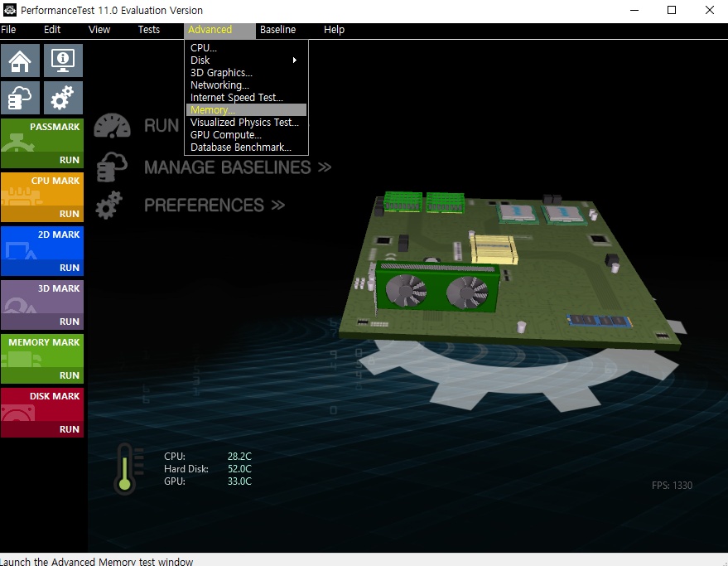Close the PerformanceTest window
This screenshot has height=566, width=728.
click(710, 10)
